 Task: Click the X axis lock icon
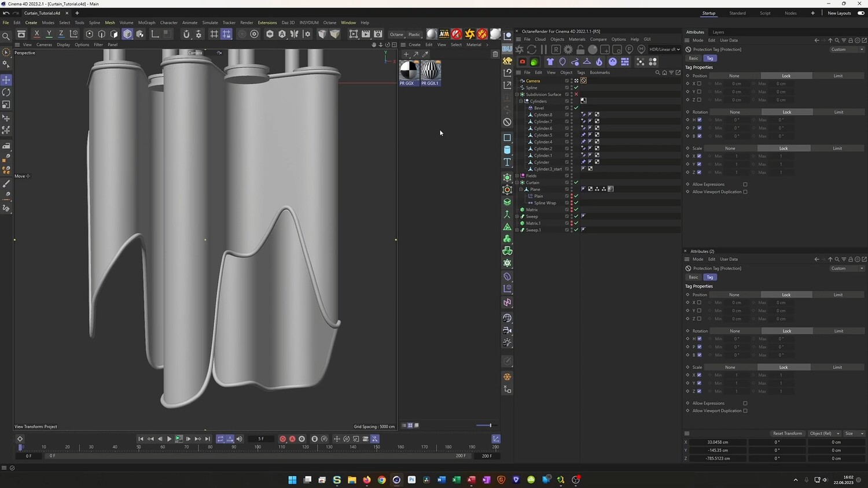pyautogui.click(x=36, y=34)
